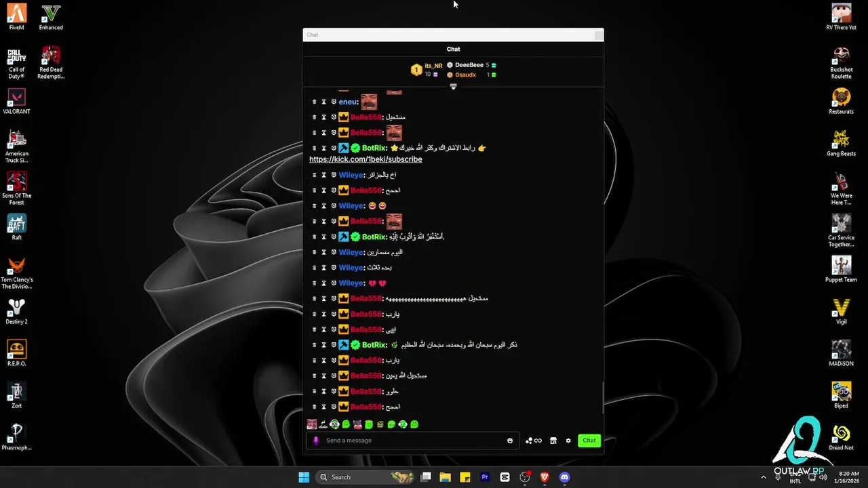Expand the gift leaderboard arrow
The image size is (868, 488).
click(453, 87)
